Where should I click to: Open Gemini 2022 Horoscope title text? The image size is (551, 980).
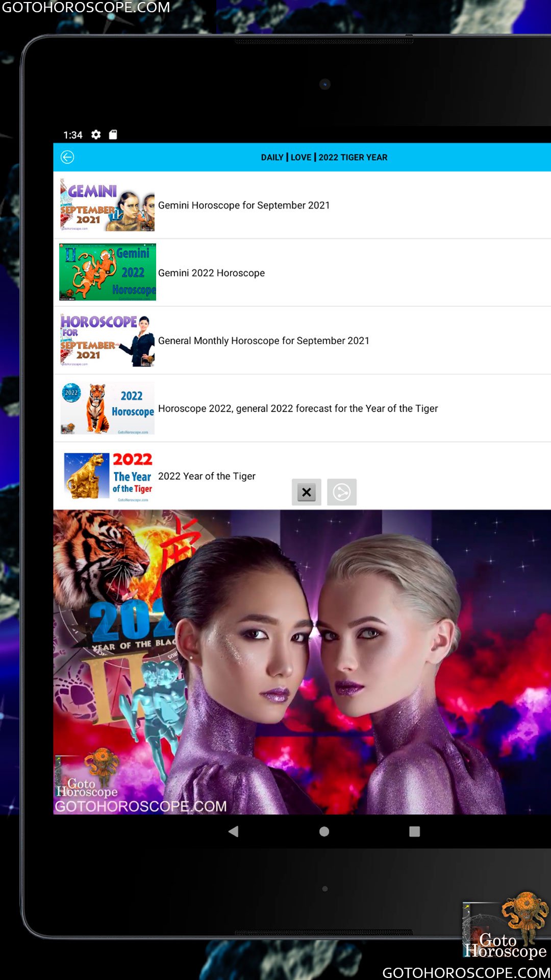[211, 273]
